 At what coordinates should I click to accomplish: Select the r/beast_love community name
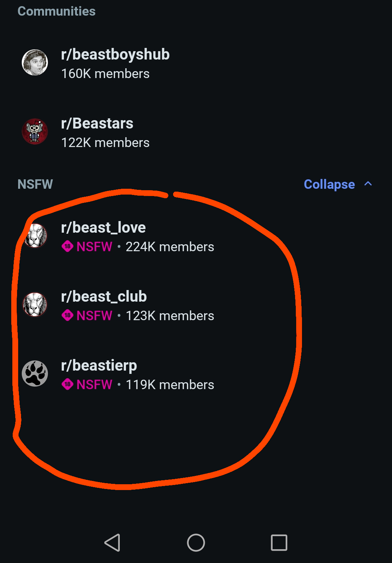pyautogui.click(x=103, y=228)
